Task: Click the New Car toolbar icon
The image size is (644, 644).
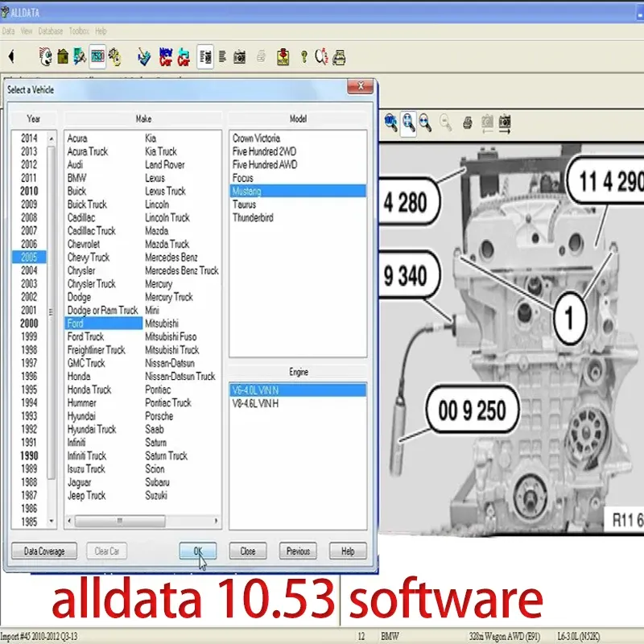Action: coord(166,57)
